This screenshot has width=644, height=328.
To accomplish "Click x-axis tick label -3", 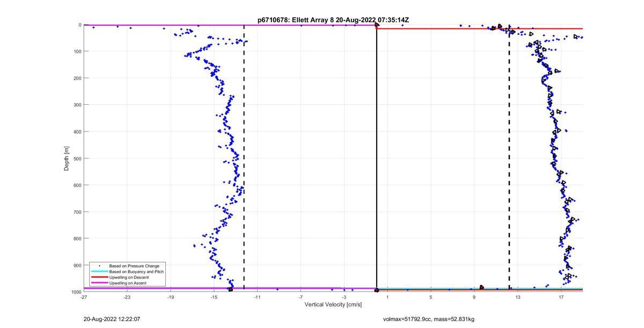I will tap(344, 297).
